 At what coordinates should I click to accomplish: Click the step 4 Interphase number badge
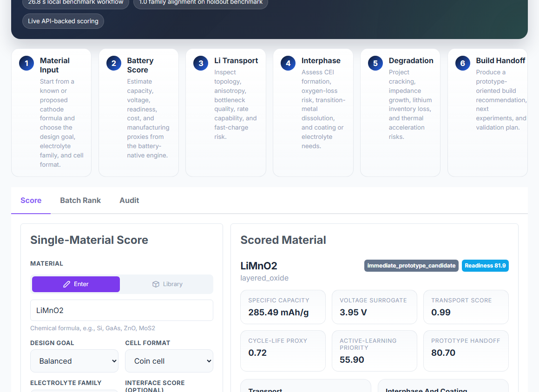[288, 63]
